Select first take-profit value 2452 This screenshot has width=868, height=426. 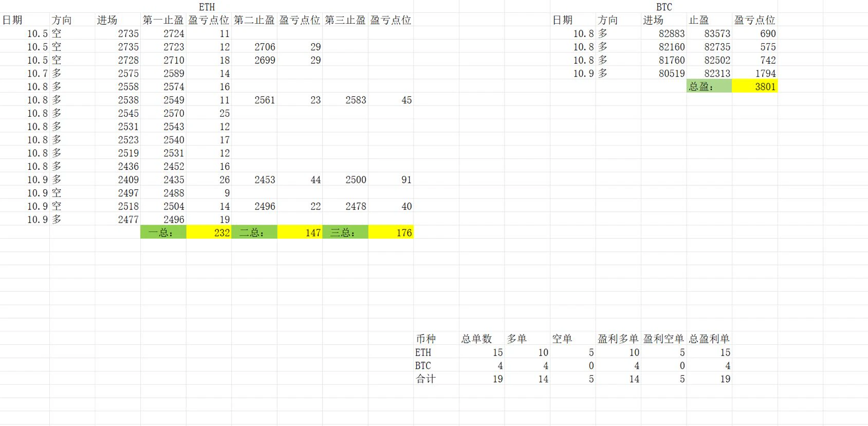tap(163, 166)
